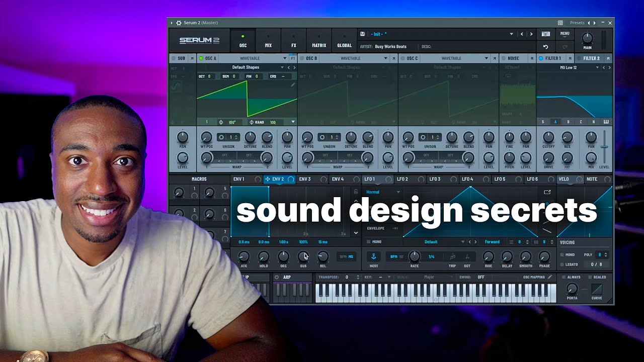Click the filter routing A button
The width and height of the screenshot is (644, 362).
click(x=555, y=122)
